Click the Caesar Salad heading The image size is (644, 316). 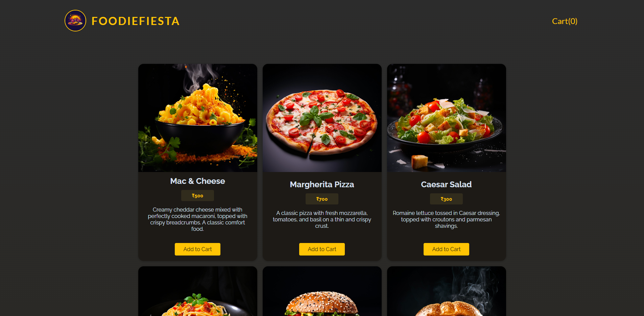(446, 185)
